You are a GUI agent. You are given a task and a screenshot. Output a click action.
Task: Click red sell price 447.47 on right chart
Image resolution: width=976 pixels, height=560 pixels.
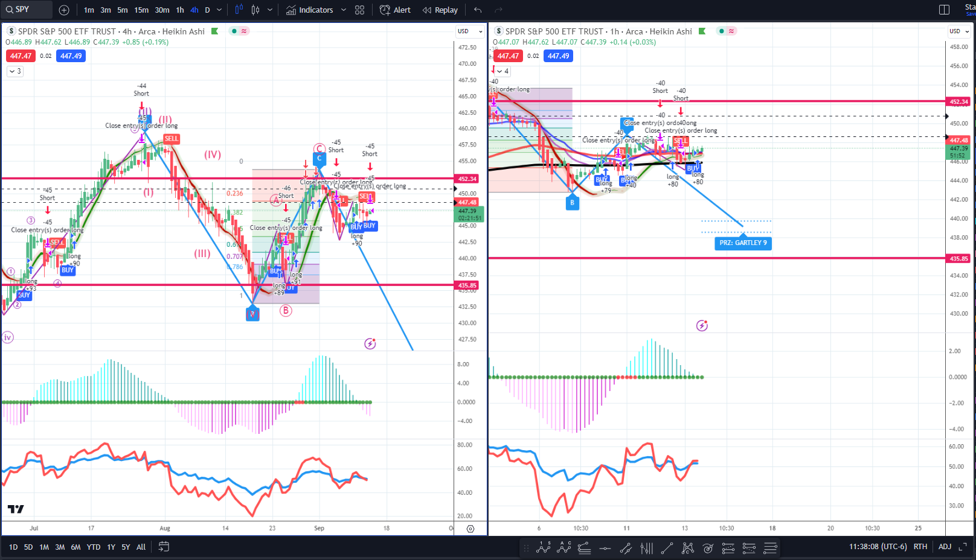click(x=508, y=56)
